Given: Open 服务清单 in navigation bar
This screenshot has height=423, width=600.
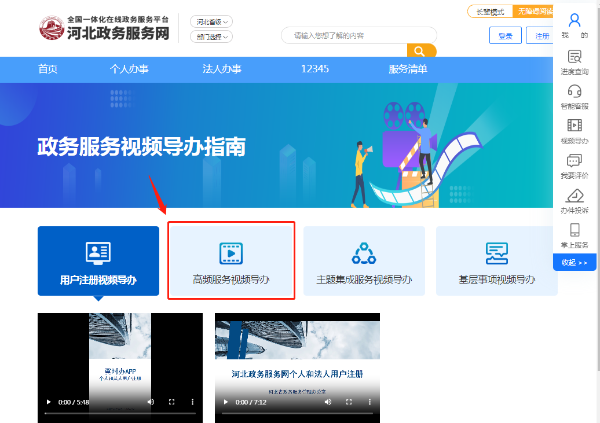Looking at the screenshot, I should point(408,69).
